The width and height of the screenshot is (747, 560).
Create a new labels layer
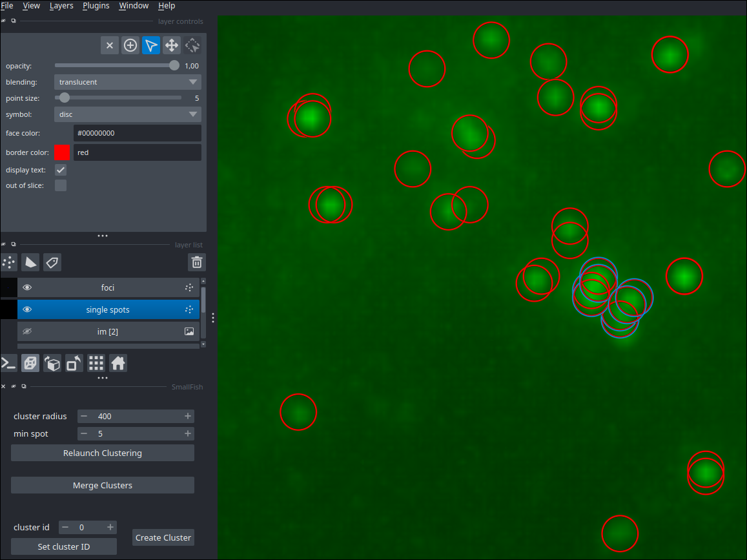pyautogui.click(x=52, y=263)
